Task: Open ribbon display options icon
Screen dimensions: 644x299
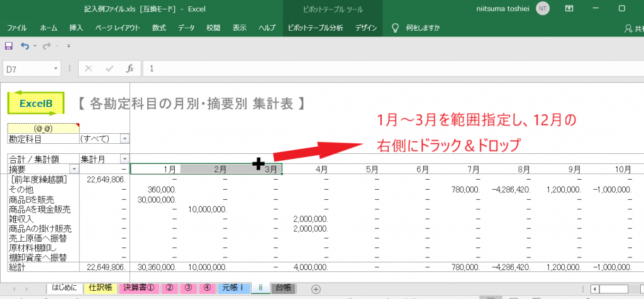Action: click(x=569, y=8)
